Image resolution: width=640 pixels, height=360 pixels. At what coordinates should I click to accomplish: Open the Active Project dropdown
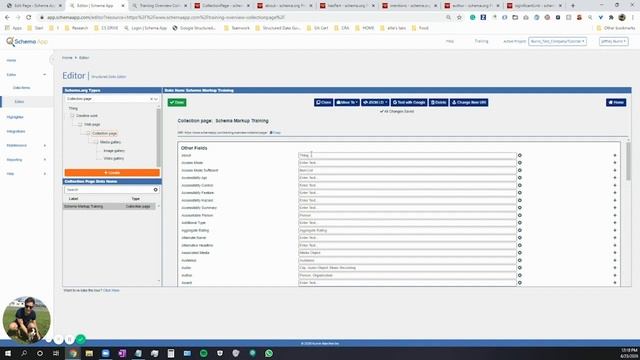tap(557, 41)
